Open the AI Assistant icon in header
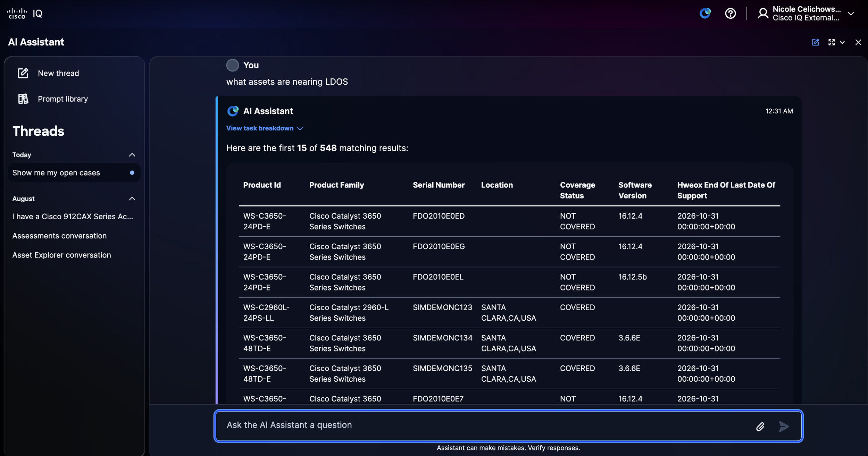Image resolution: width=868 pixels, height=456 pixels. tap(705, 14)
